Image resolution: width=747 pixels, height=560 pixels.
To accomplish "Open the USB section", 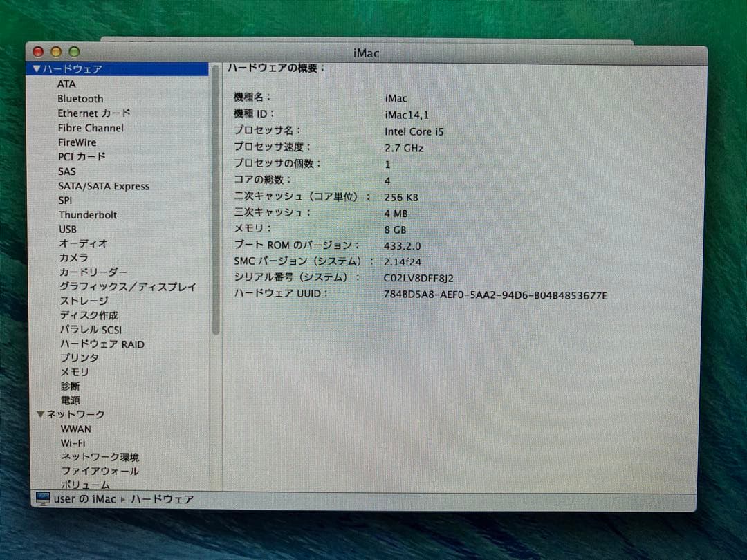I will (68, 229).
